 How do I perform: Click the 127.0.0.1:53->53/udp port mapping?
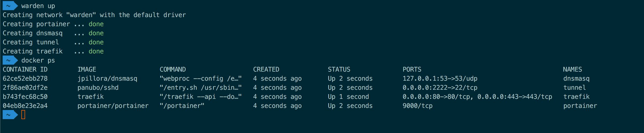(x=440, y=79)
